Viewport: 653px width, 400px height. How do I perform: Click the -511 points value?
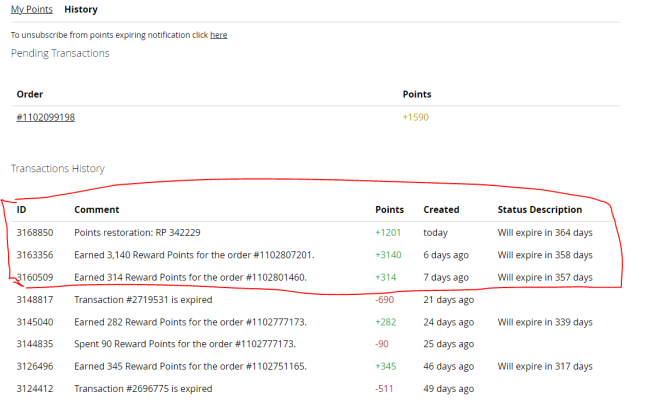[384, 389]
